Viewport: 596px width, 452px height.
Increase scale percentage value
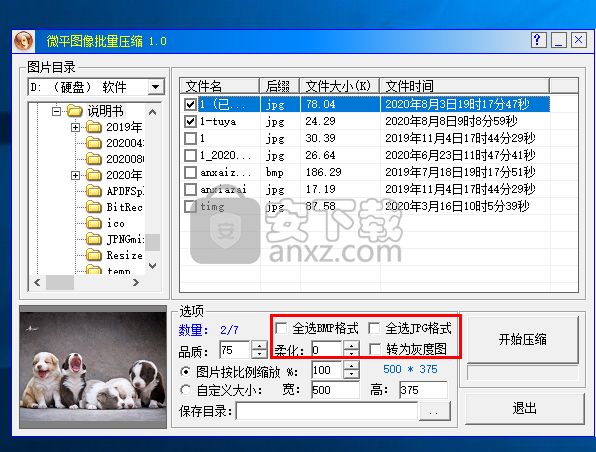point(351,365)
